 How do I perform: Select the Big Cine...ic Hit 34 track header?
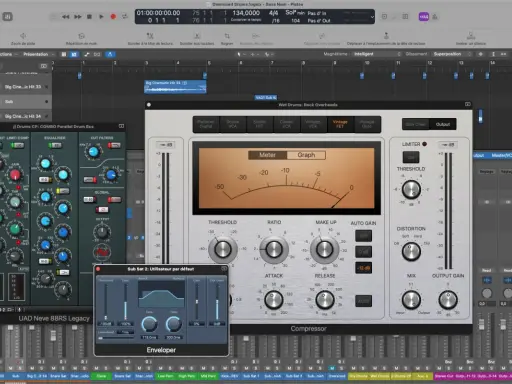coord(26,116)
